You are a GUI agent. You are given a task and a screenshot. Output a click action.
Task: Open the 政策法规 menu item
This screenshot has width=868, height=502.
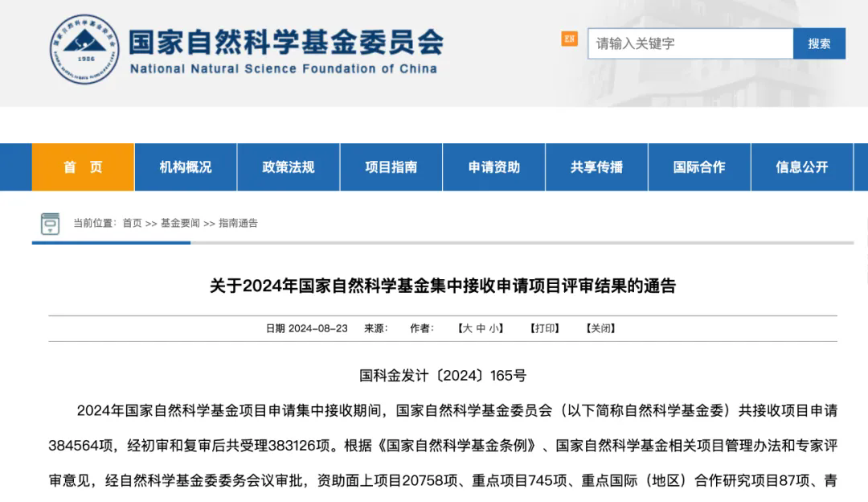point(289,167)
